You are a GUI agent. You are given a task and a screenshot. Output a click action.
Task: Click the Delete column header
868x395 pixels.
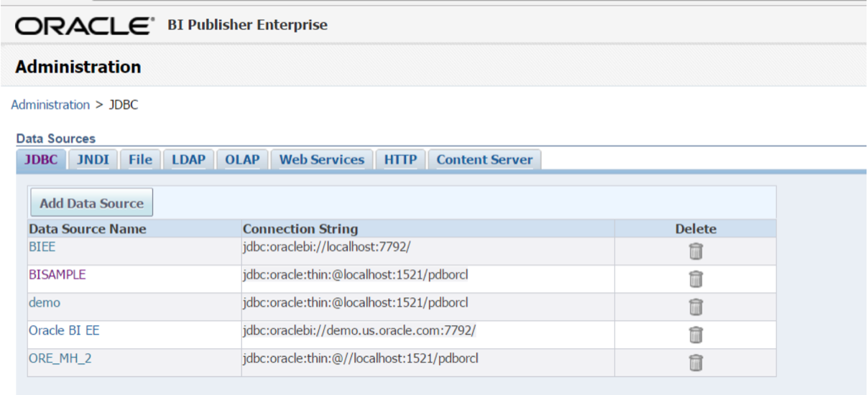click(696, 229)
